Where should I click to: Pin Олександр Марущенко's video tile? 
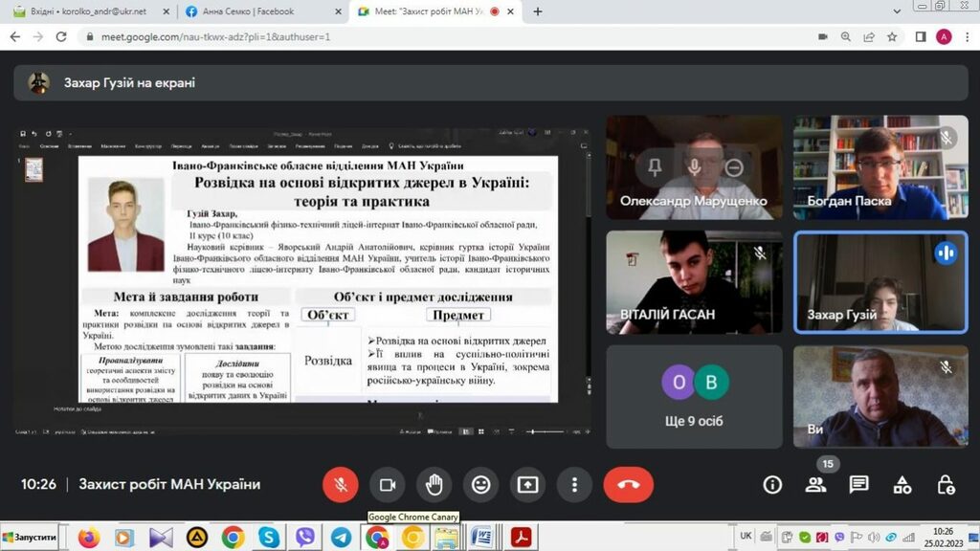point(655,167)
